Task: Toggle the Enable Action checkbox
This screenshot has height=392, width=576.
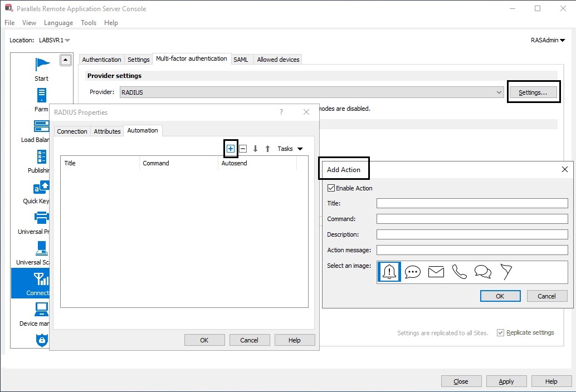Action: tap(331, 188)
